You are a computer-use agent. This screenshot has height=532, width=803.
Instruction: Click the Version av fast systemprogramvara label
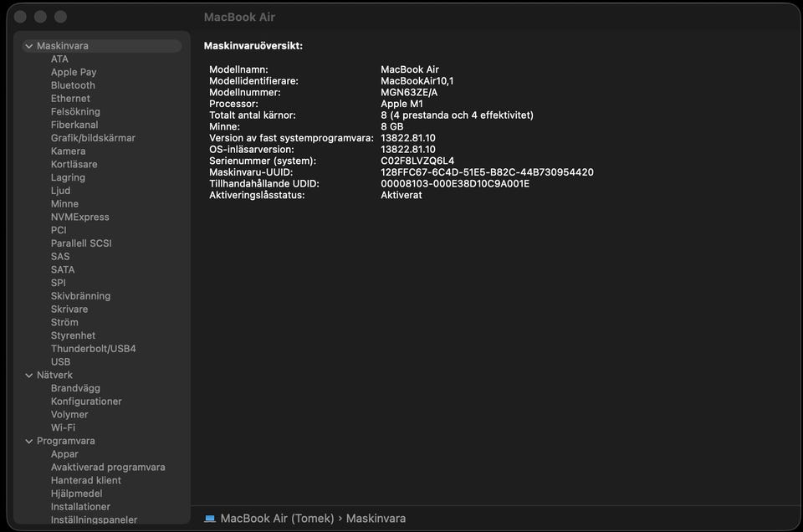[x=291, y=138]
